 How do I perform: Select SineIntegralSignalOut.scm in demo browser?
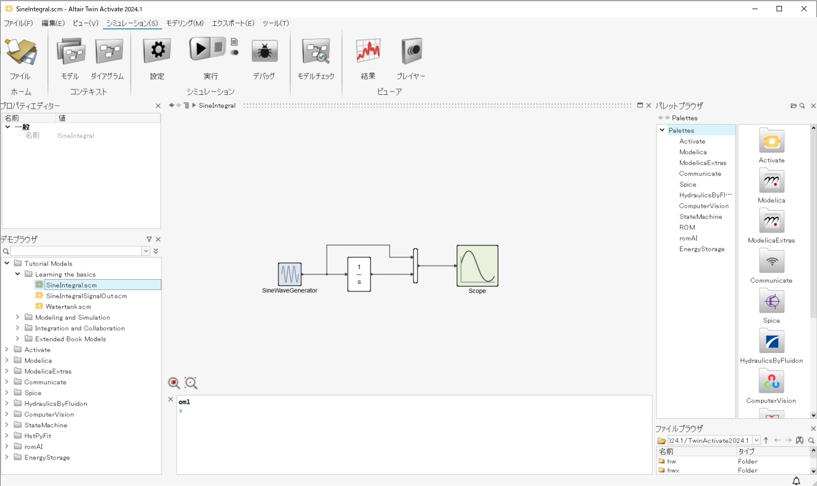click(86, 296)
